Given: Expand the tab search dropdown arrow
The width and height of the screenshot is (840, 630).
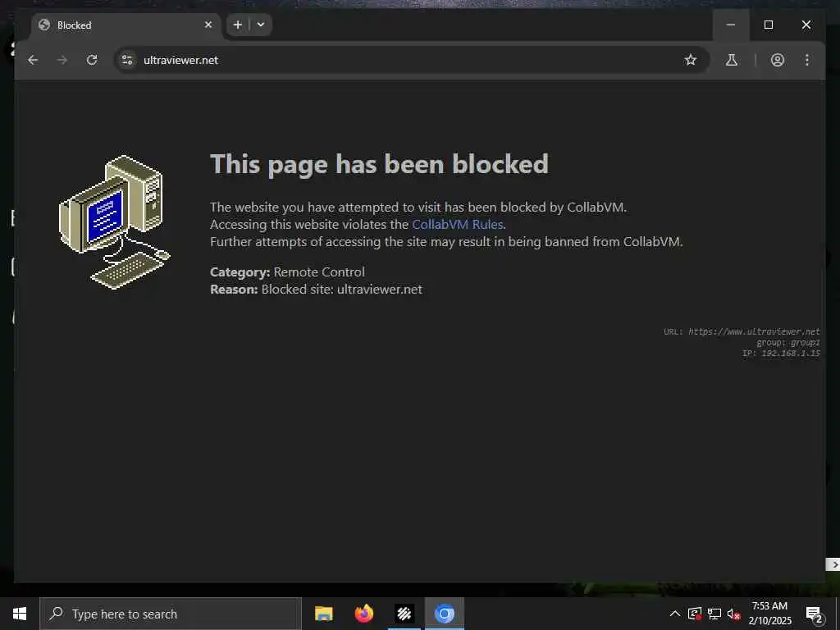Looking at the screenshot, I should coord(261,25).
